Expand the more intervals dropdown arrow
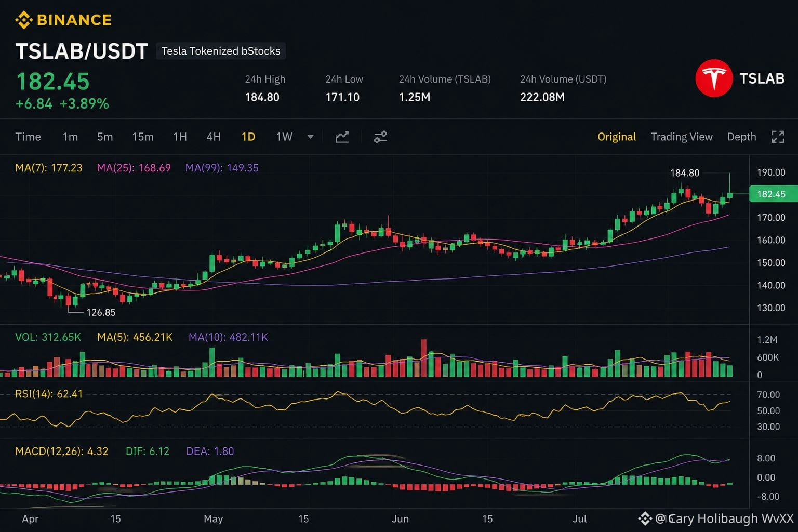The image size is (798, 532). point(311,137)
